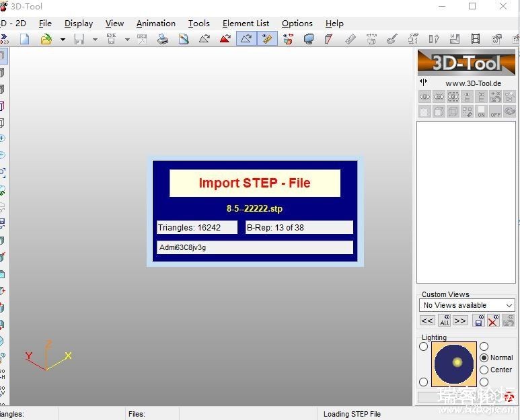Click the ALL views button
Viewport: 520px width, 420px height.
(x=445, y=321)
